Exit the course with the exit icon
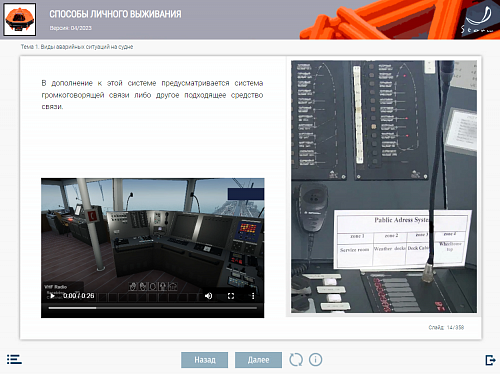Image resolution: width=500 pixels, height=374 pixels. [490, 360]
